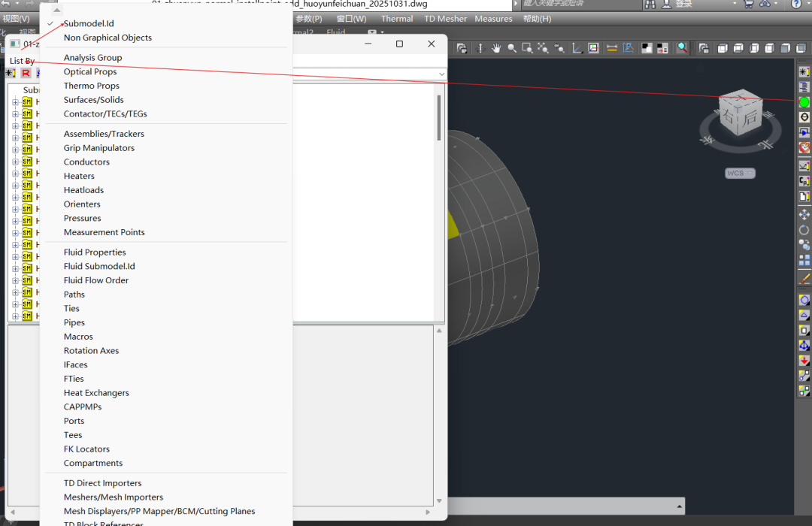Viewport: 812px width, 526px height.
Task: Click the vertical scrollbar of the tree list
Action: [x=439, y=118]
